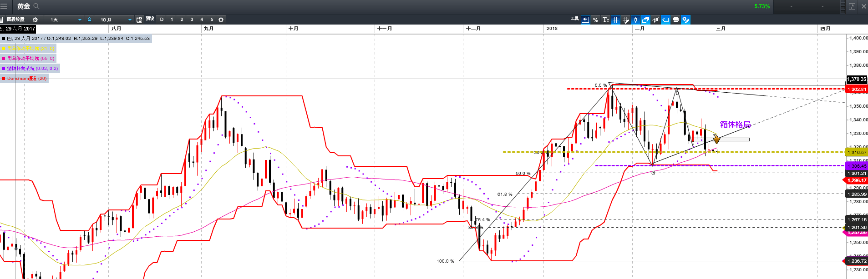Click the 十二月 time axis label
The image size is (868, 279).
(x=473, y=29)
